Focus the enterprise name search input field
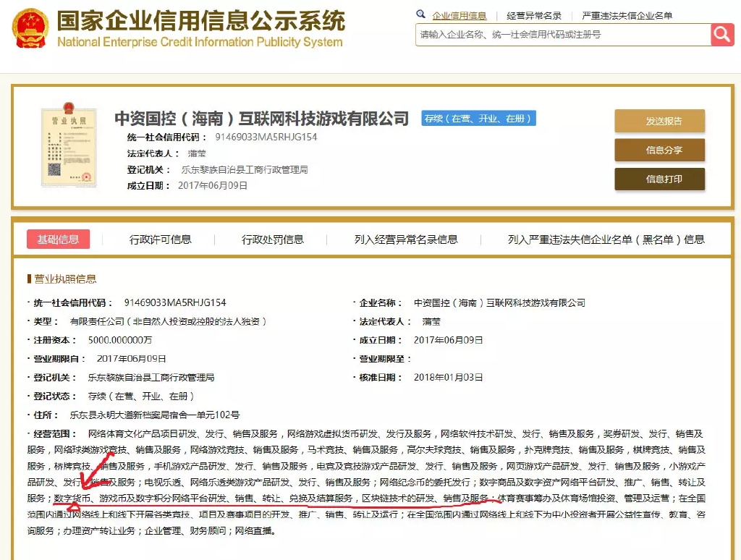Screen dimensions: 741x560 563,35
